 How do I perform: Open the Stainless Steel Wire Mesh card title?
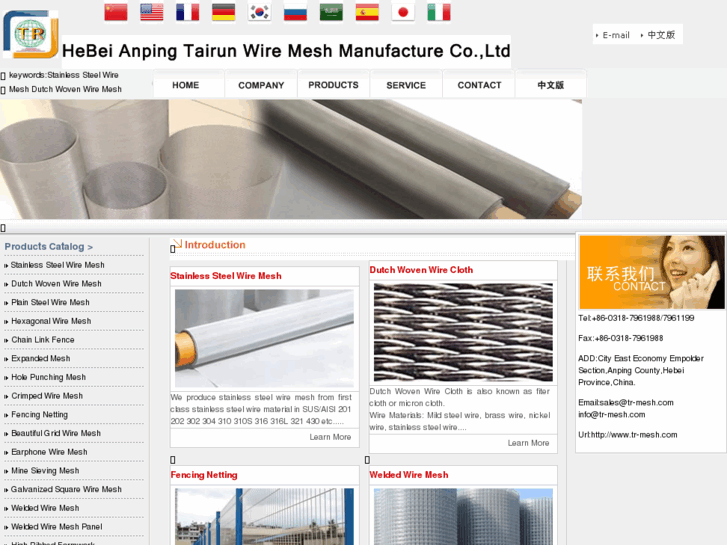[x=226, y=276]
